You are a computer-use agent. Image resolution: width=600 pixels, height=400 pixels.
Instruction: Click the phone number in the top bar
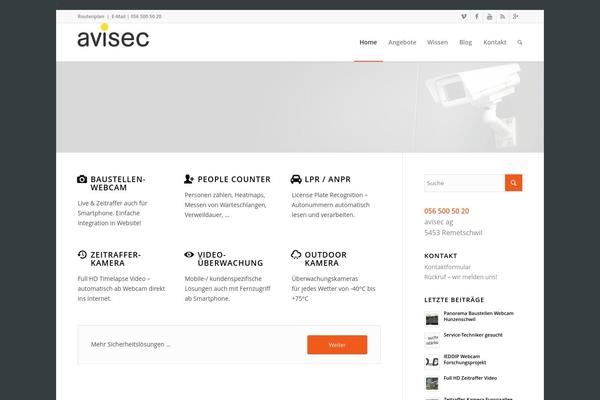pos(146,16)
